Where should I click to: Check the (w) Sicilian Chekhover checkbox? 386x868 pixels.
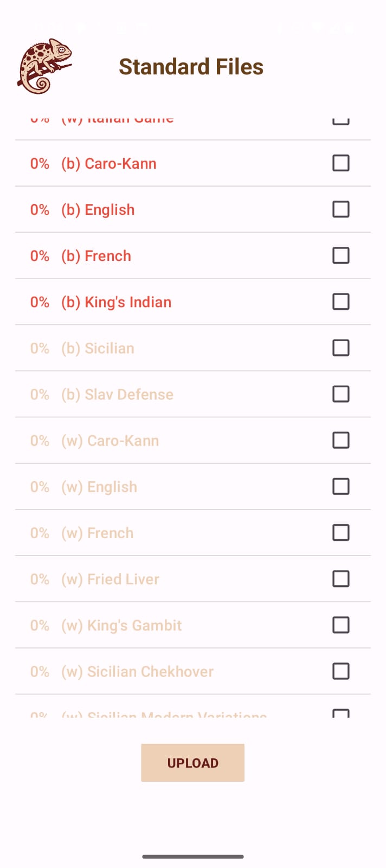(340, 671)
